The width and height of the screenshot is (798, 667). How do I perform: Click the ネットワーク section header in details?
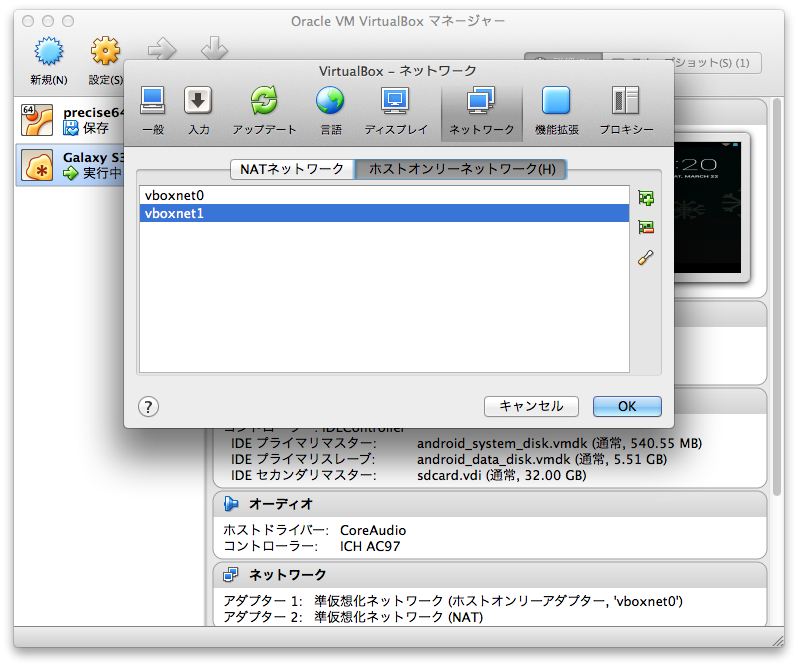pos(490,575)
